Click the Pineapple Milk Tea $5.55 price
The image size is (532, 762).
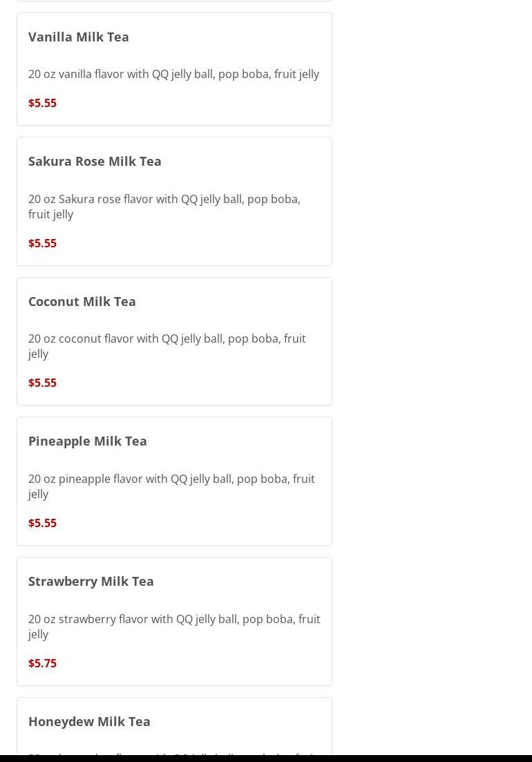coord(42,523)
